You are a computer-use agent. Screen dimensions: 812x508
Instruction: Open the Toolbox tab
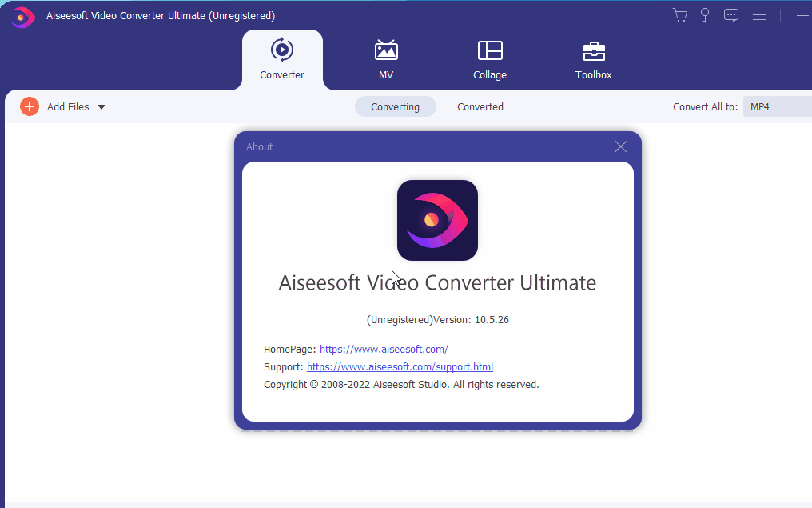click(594, 60)
